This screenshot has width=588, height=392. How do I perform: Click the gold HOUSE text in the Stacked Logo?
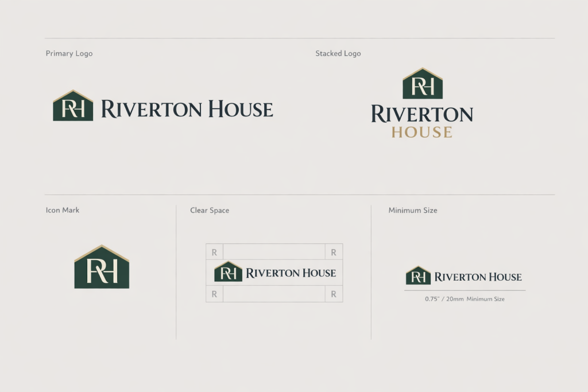tap(422, 133)
